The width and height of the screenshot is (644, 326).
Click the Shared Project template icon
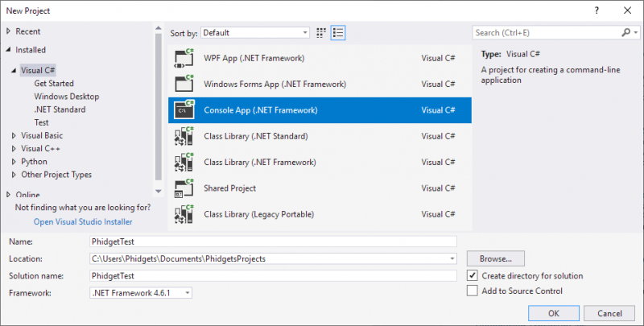(184, 188)
